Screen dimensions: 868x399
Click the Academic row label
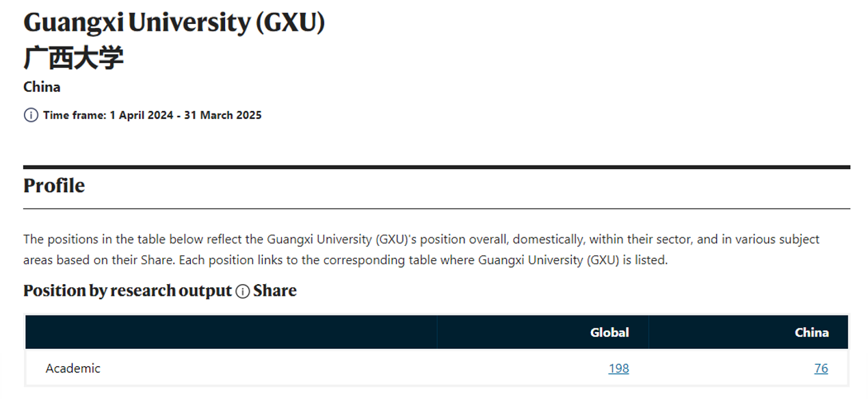pos(73,368)
